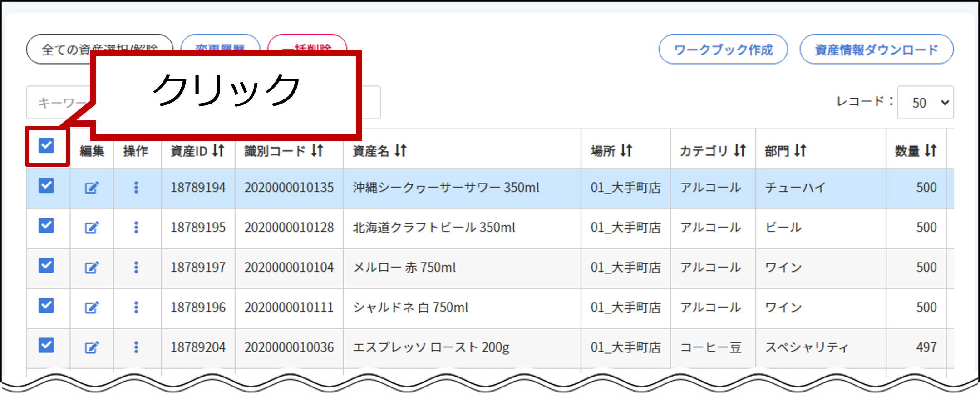The height and width of the screenshot is (397, 980).
Task: Click 全ての資産選択/解除 button
Action: click(59, 49)
